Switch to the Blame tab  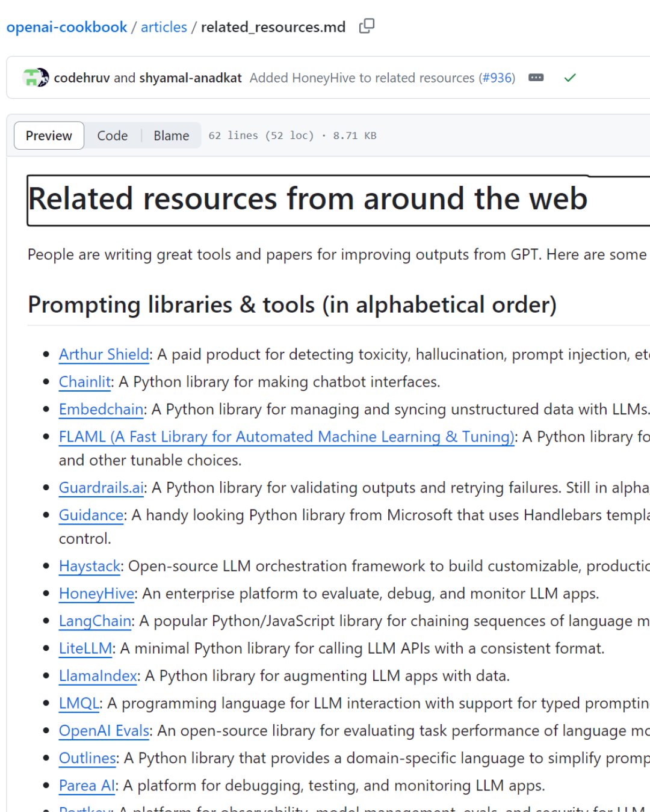172,135
